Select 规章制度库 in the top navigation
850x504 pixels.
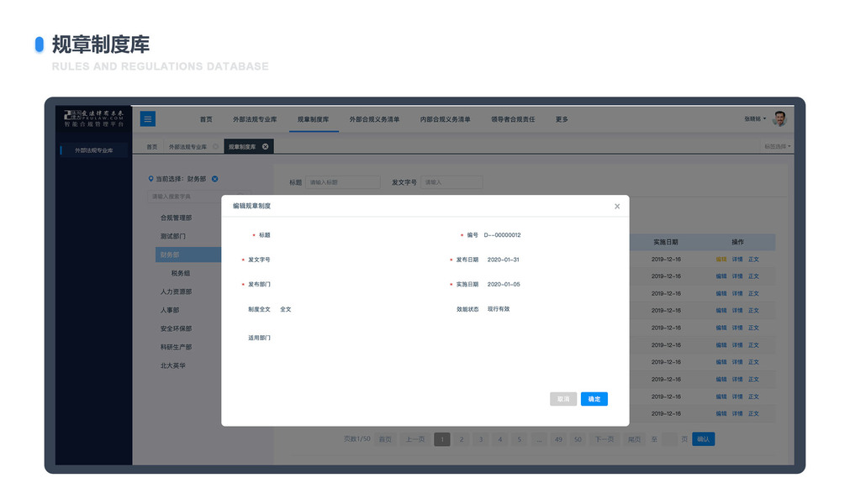point(314,119)
